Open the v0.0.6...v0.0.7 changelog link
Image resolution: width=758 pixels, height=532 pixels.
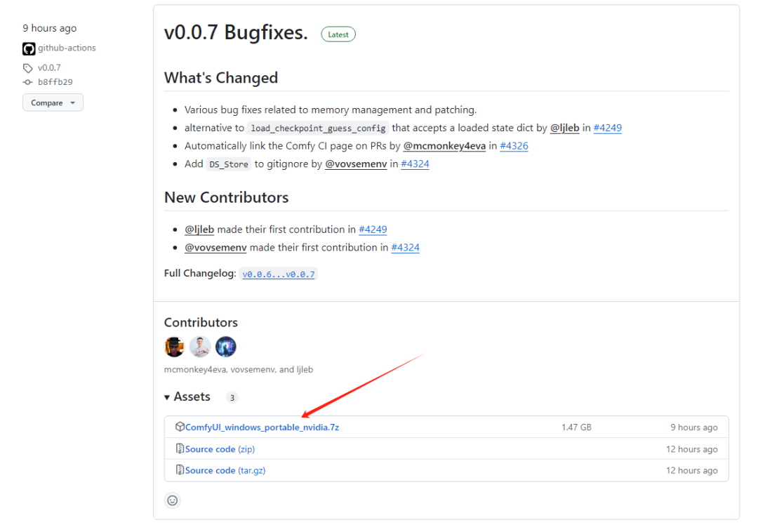pyautogui.click(x=279, y=274)
